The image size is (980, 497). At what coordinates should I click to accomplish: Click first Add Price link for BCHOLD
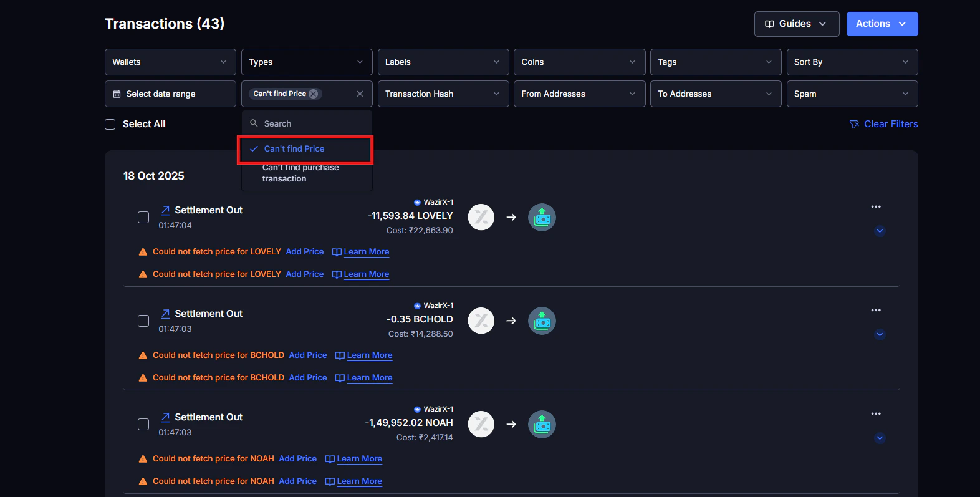(x=308, y=355)
